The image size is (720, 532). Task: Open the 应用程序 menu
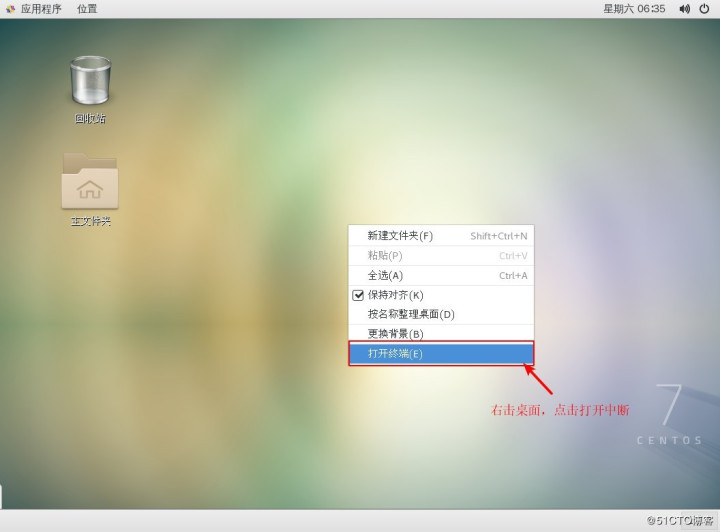(41, 9)
